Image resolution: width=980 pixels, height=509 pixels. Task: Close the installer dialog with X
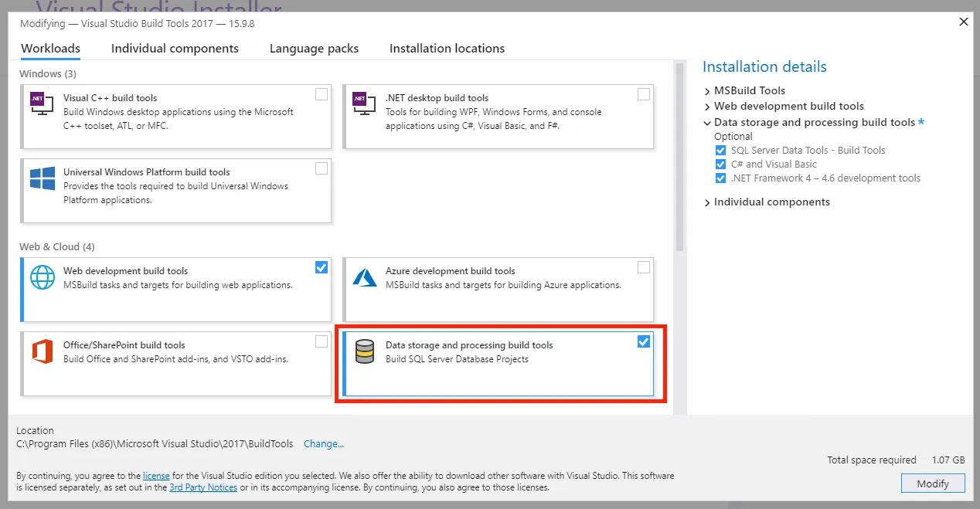pos(963,22)
